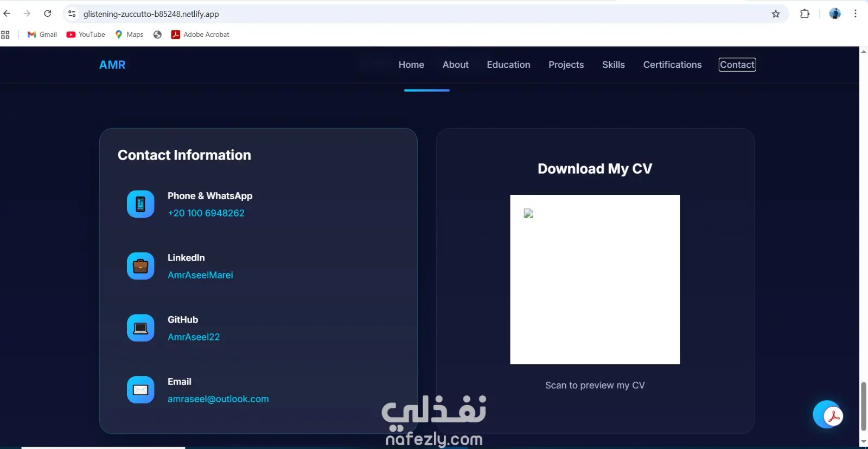
Task: Open the YouTube bookmark
Action: point(86,35)
